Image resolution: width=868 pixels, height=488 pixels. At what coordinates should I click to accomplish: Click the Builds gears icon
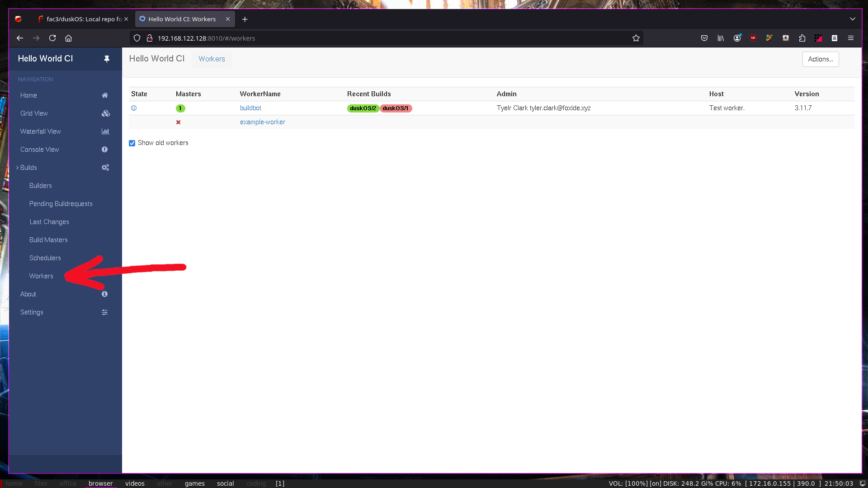(105, 168)
